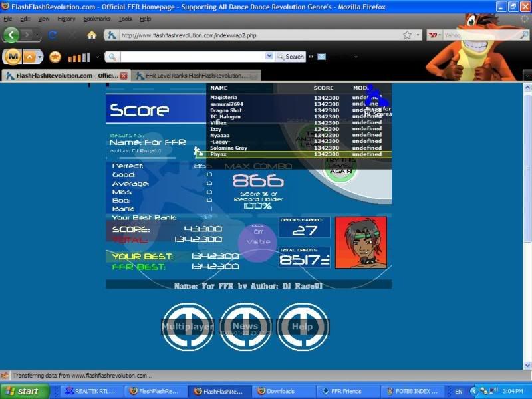
Task: Click the Multiplayer button
Action: (188, 327)
